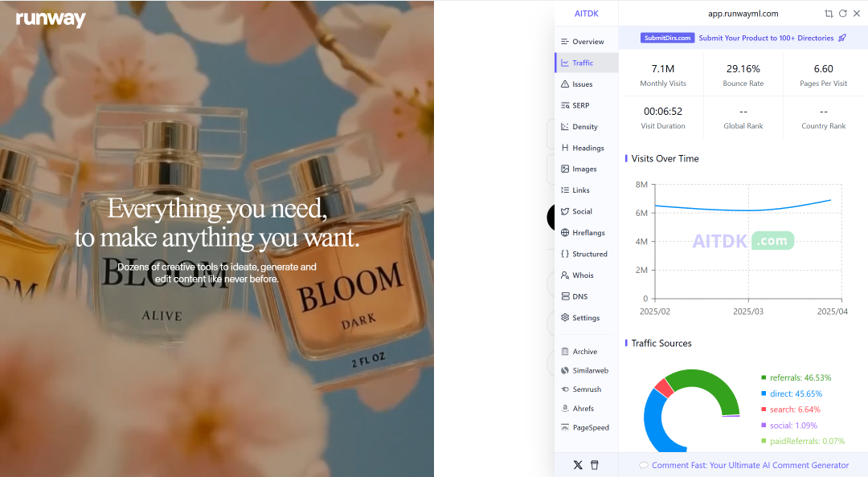The width and height of the screenshot is (868, 477).
Task: Toggle direct legend blue swatch
Action: [764, 394]
